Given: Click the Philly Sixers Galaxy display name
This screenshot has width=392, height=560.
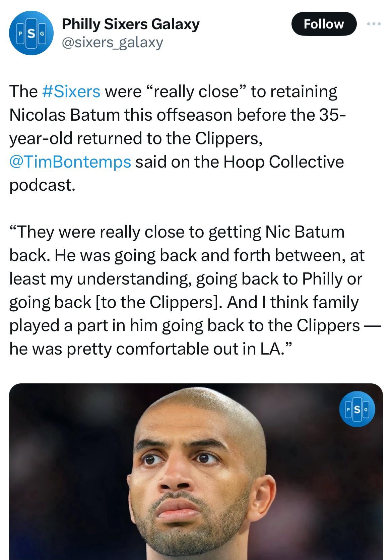Looking at the screenshot, I should [x=131, y=24].
